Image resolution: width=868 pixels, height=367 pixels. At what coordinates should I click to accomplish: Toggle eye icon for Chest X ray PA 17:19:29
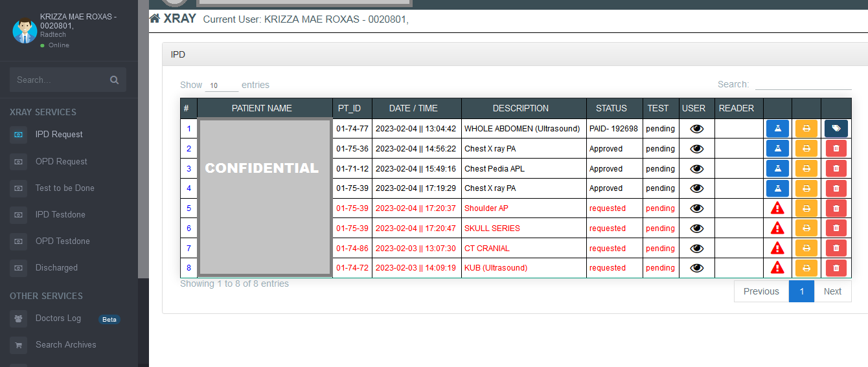pos(696,188)
